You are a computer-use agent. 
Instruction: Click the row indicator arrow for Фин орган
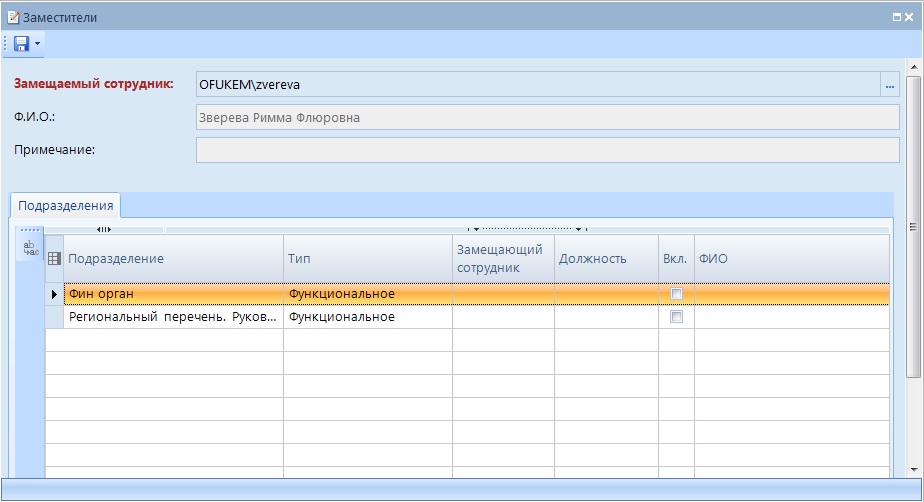coord(54,294)
